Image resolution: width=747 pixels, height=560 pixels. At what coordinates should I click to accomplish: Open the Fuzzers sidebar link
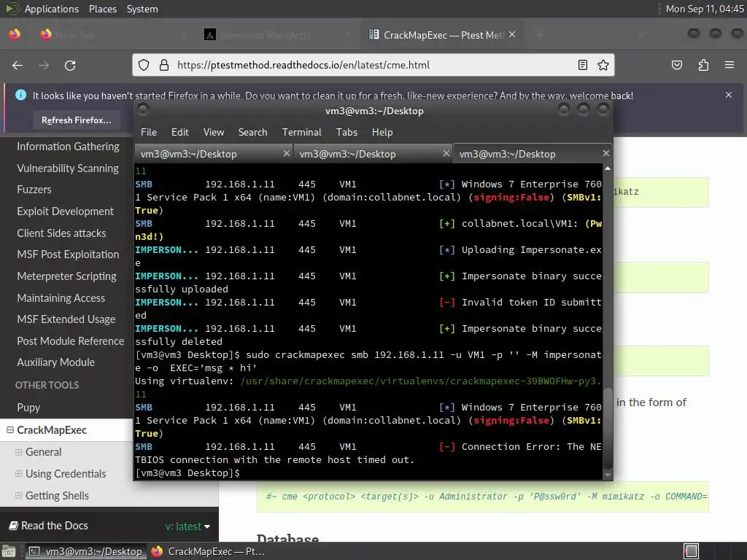[34, 190]
